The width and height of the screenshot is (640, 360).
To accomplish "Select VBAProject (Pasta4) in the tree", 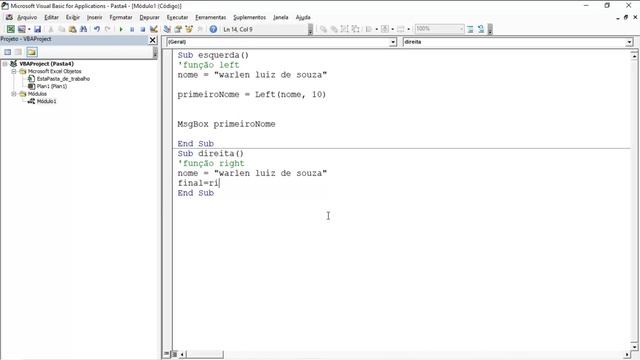I will pos(47,64).
